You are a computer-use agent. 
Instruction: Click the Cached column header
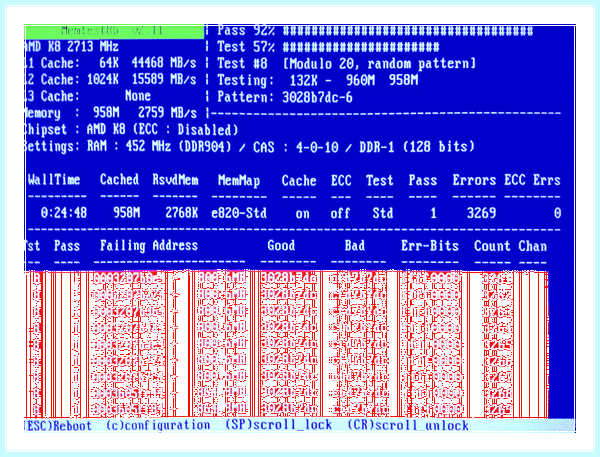pyautogui.click(x=119, y=180)
